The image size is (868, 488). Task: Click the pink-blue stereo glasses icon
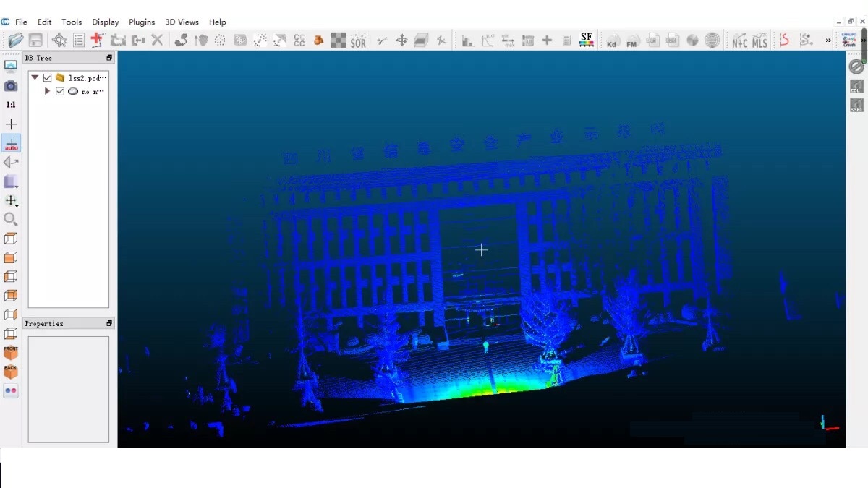[x=11, y=390]
